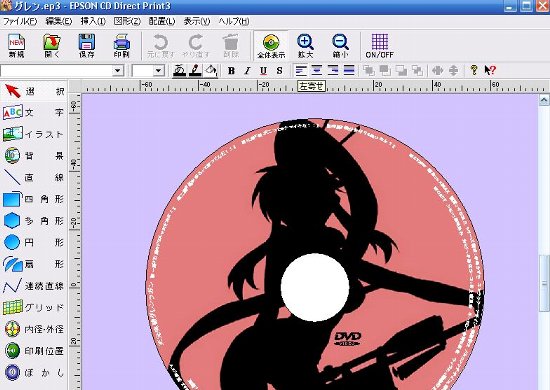
Task: Select the イラスト illustration tool
Action: [x=34, y=134]
